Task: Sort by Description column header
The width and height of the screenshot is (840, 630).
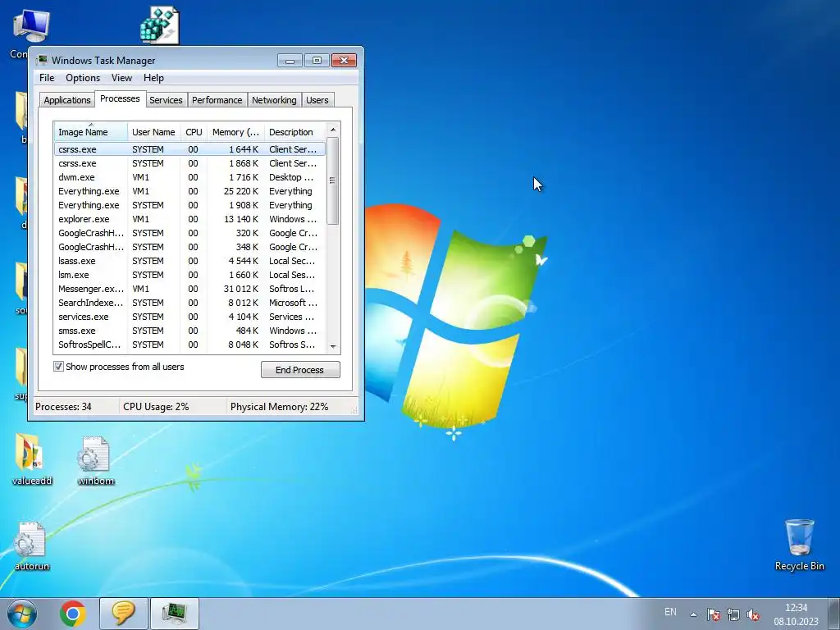Action: coord(294,132)
